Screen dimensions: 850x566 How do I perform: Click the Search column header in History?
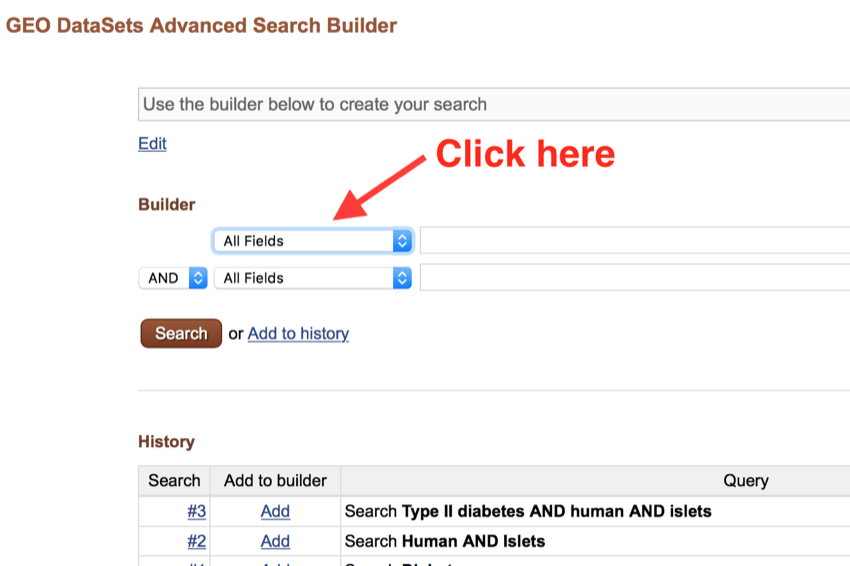click(174, 481)
